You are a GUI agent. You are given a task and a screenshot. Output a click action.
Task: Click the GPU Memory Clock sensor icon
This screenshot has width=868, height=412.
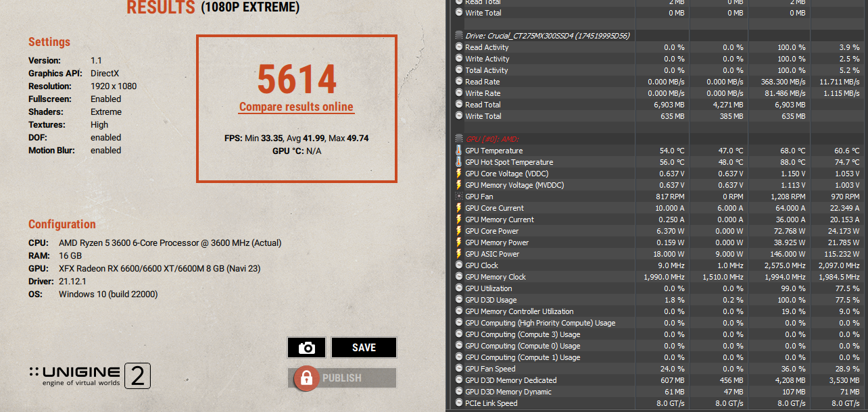pyautogui.click(x=459, y=277)
